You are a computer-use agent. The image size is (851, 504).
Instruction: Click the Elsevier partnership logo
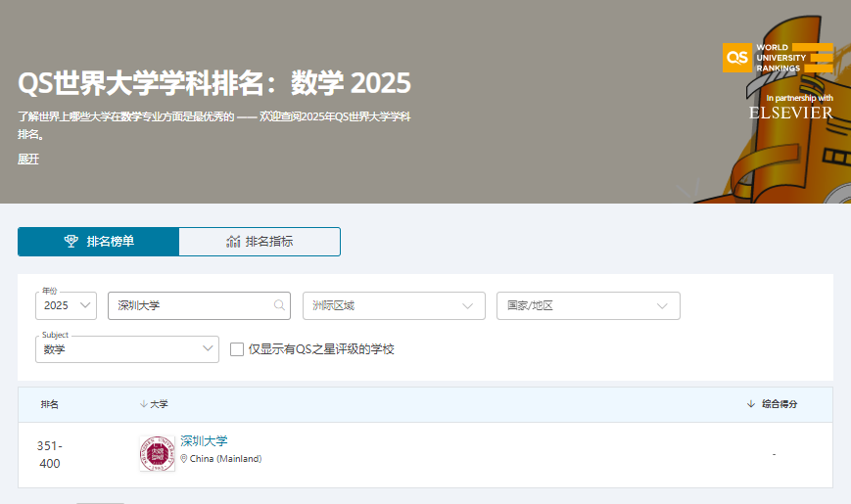point(791,113)
